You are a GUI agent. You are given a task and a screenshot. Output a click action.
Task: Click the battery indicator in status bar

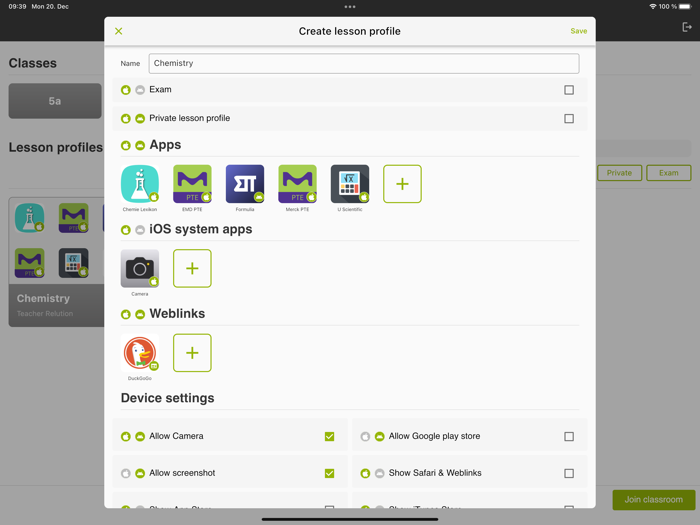pos(685,7)
